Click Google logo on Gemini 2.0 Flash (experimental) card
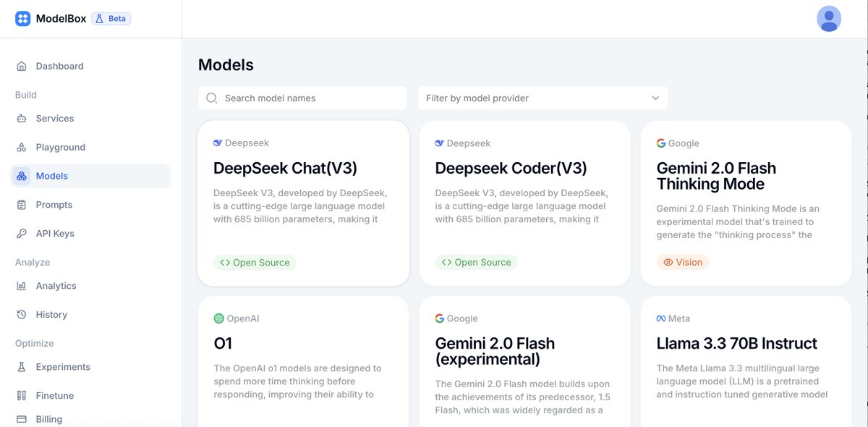 (440, 318)
